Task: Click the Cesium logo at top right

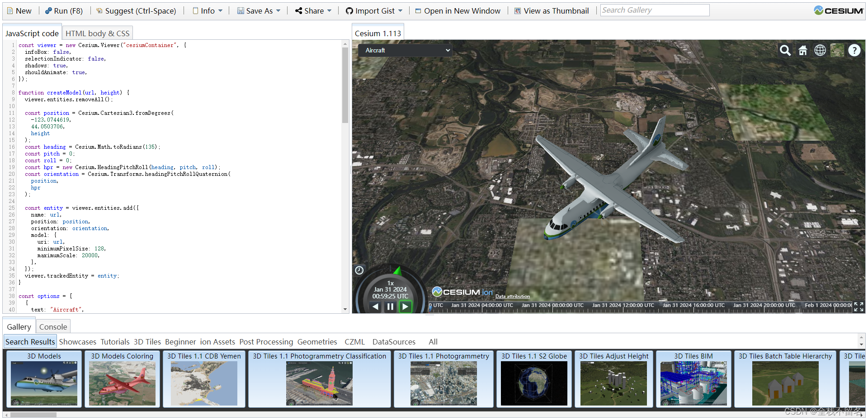Action: (839, 10)
